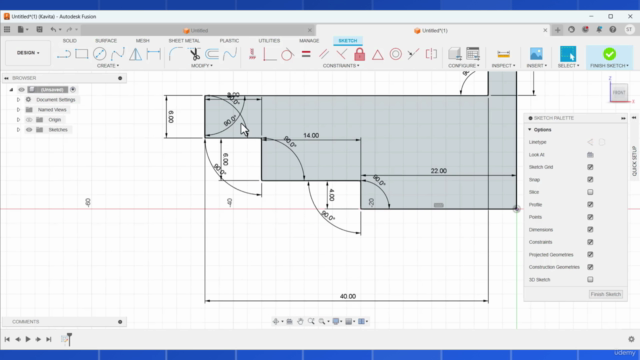This screenshot has width=640, height=360.
Task: Click the Insert image icon
Action: [x=536, y=54]
